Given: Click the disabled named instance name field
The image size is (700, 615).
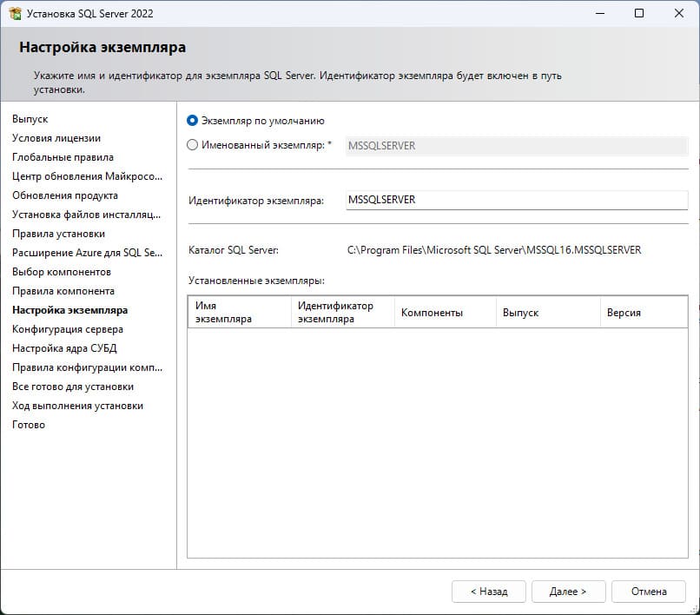Looking at the screenshot, I should [x=517, y=146].
